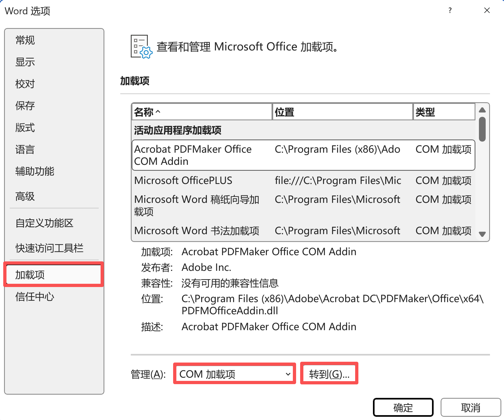Switch to the 显示 category

[25, 62]
